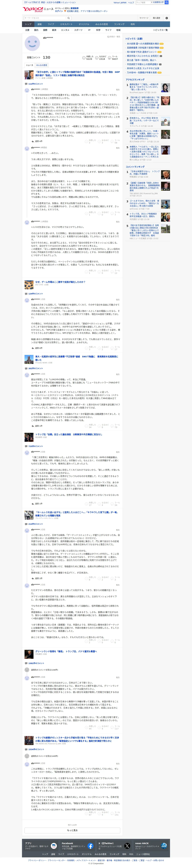Click the Facebook icon in the footer
Viewport: 192px width, 868px height.
[90, 846]
